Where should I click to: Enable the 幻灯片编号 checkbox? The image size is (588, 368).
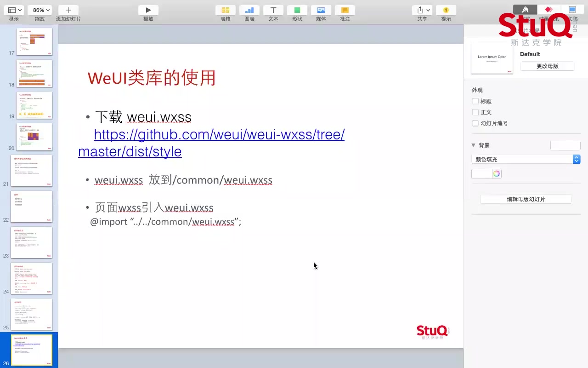[475, 123]
